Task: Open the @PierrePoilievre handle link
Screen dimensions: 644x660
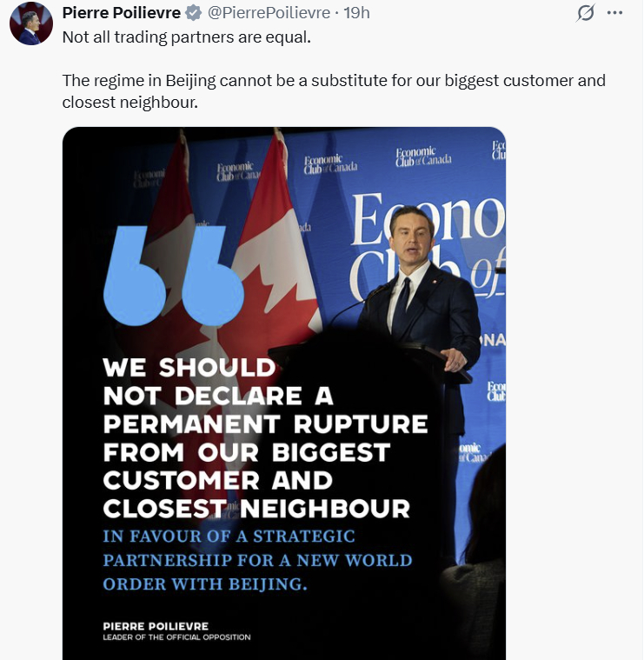Action: (270, 13)
